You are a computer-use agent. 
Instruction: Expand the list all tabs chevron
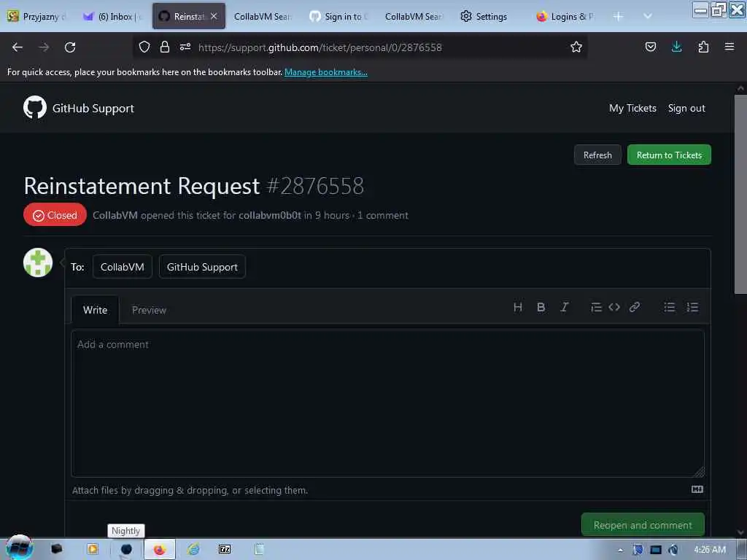[648, 16]
